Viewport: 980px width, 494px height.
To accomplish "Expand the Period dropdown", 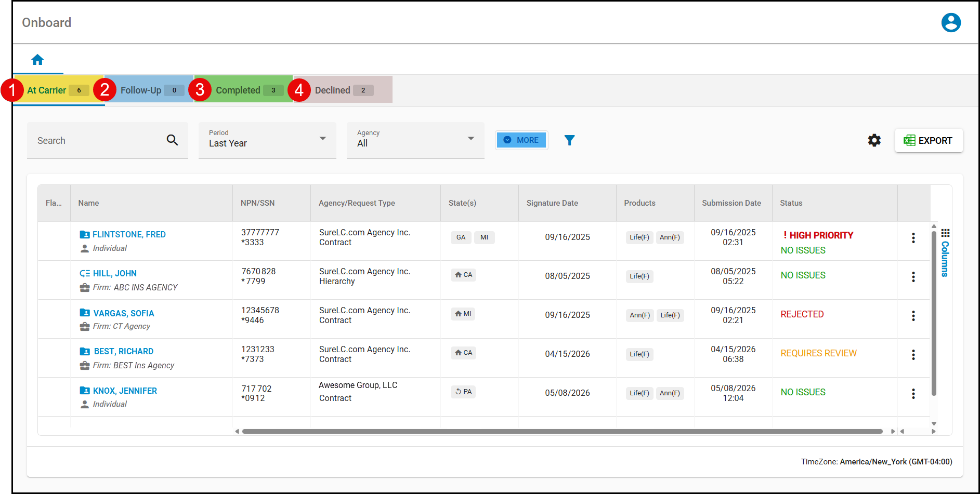I will tap(267, 140).
